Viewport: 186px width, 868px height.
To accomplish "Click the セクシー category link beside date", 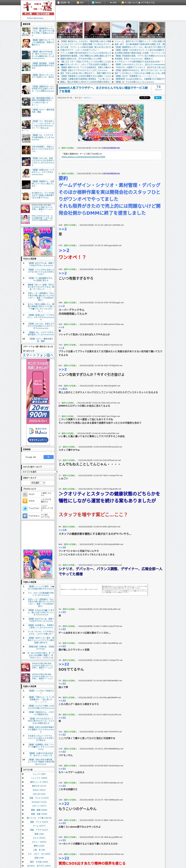I will click(87, 98).
